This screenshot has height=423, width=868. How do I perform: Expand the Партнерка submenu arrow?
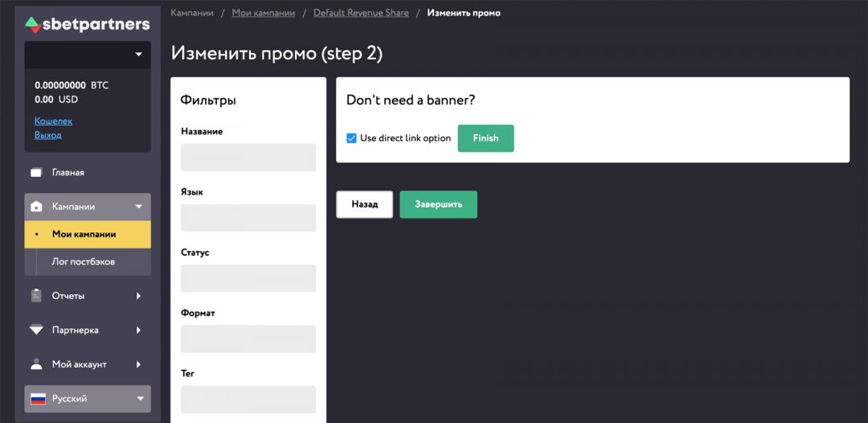138,330
